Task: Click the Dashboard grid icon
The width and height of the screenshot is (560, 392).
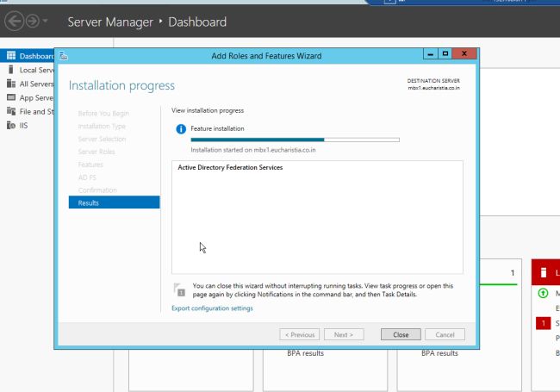Action: click(11, 56)
